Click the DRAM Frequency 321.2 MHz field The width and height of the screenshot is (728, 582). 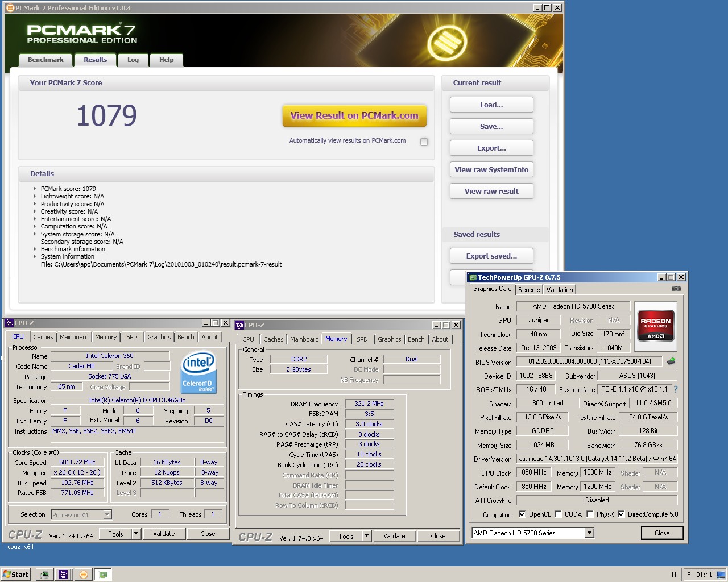pos(369,404)
